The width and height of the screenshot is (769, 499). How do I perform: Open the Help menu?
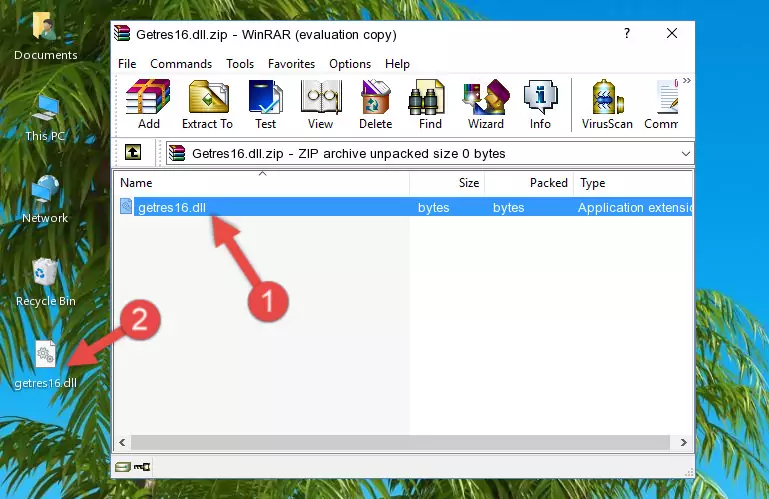tap(397, 64)
